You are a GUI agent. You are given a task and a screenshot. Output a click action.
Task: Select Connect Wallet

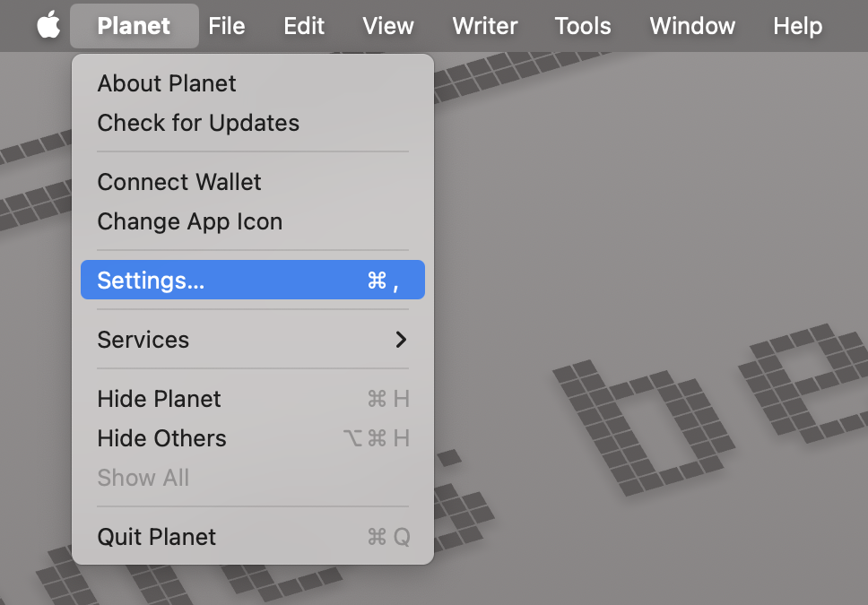pyautogui.click(x=178, y=182)
